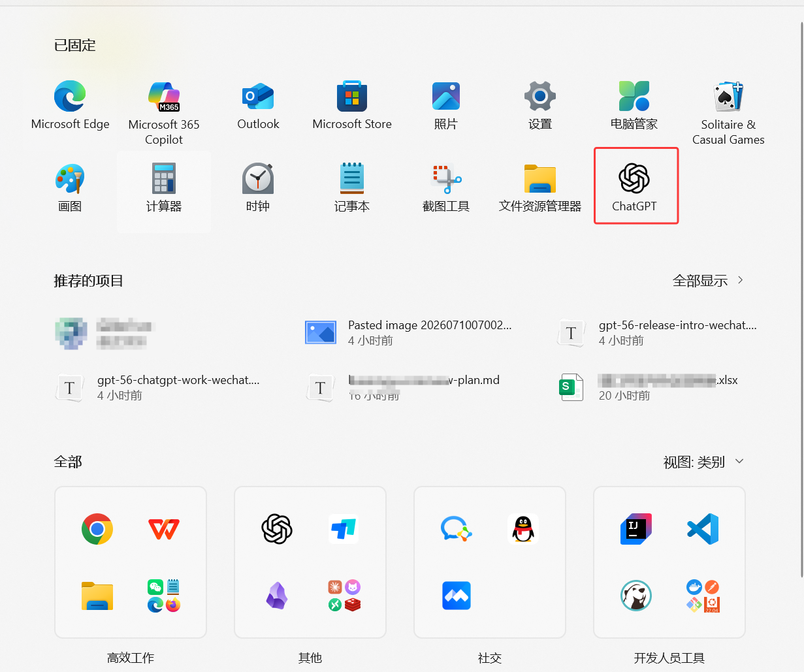804x672 pixels.
Task: Open gpt-56-chatgpt-work-wechat.... recommended file
Action: point(157,387)
